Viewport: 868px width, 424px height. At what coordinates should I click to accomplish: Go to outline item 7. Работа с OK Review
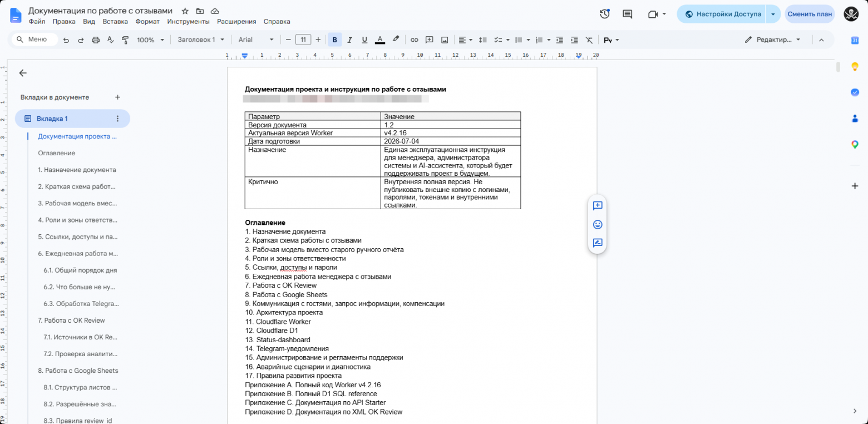pos(71,321)
